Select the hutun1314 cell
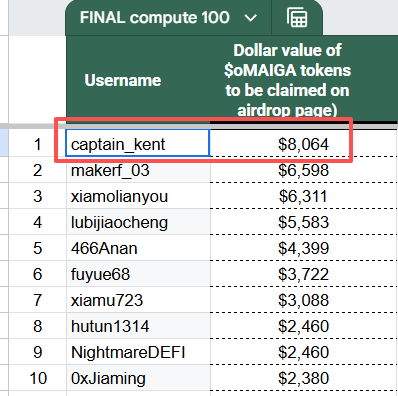398x396 pixels. (138, 325)
